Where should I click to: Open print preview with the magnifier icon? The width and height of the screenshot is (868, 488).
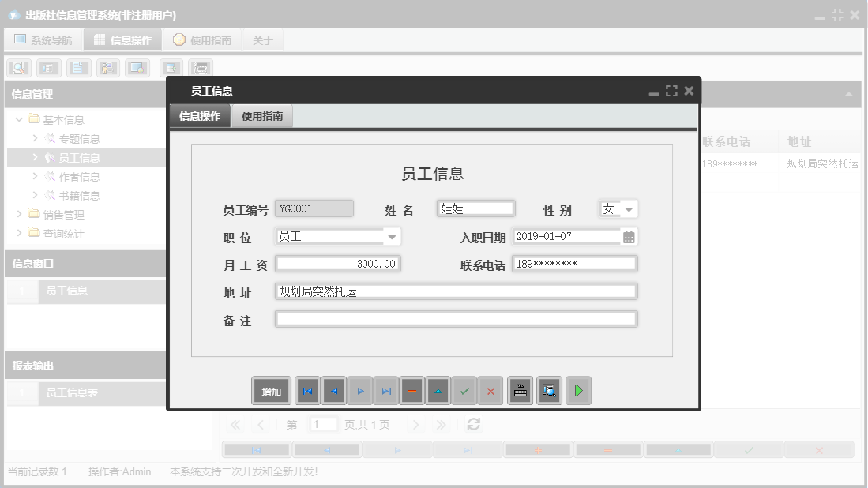point(548,390)
